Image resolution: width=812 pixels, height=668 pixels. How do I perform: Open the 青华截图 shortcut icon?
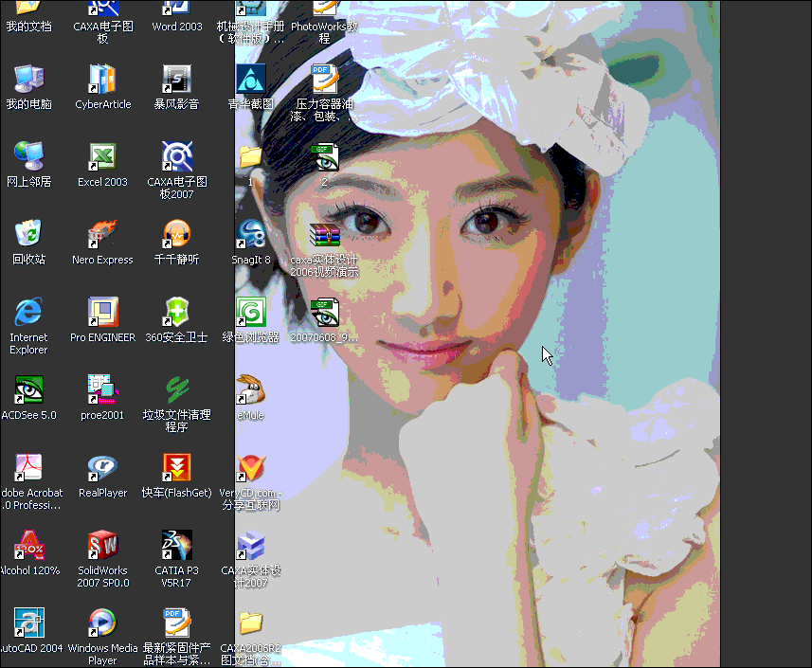[251, 80]
